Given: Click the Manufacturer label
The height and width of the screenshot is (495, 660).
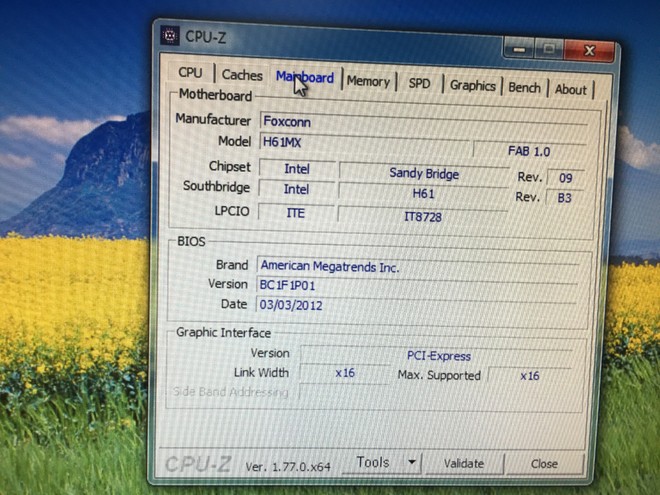Looking at the screenshot, I should click(213, 119).
